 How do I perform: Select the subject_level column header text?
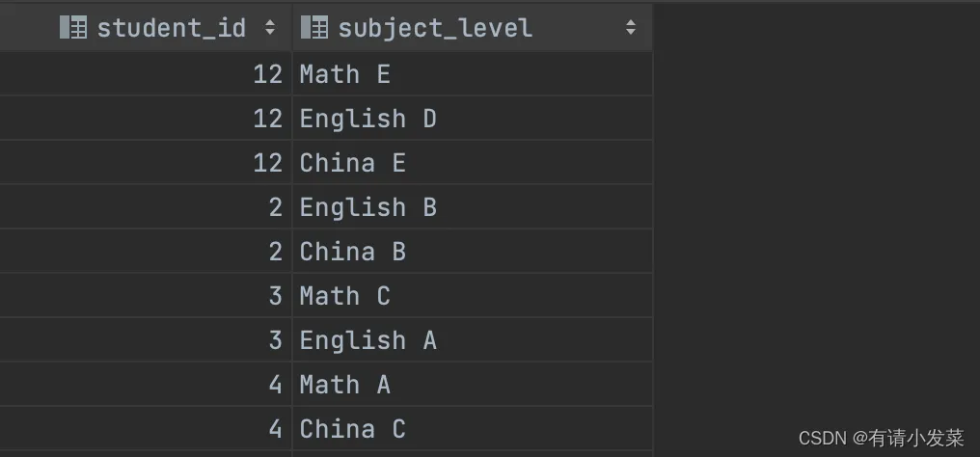pyautogui.click(x=435, y=27)
